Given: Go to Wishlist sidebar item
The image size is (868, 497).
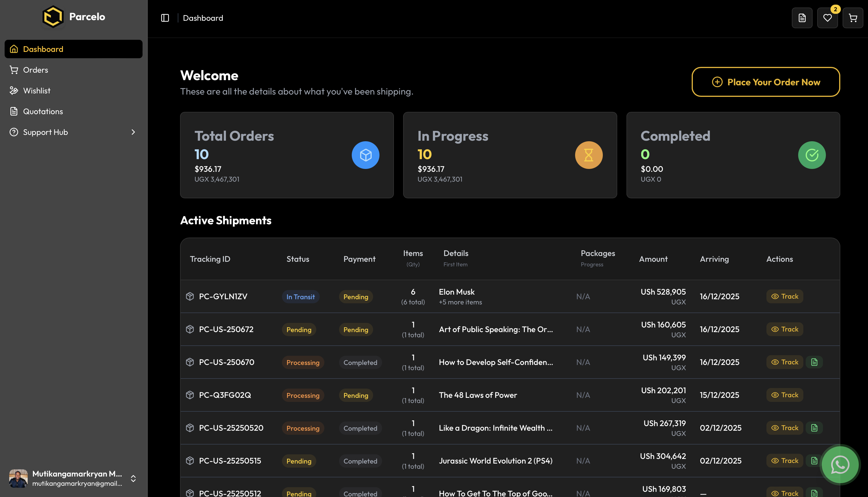Looking at the screenshot, I should tap(37, 91).
